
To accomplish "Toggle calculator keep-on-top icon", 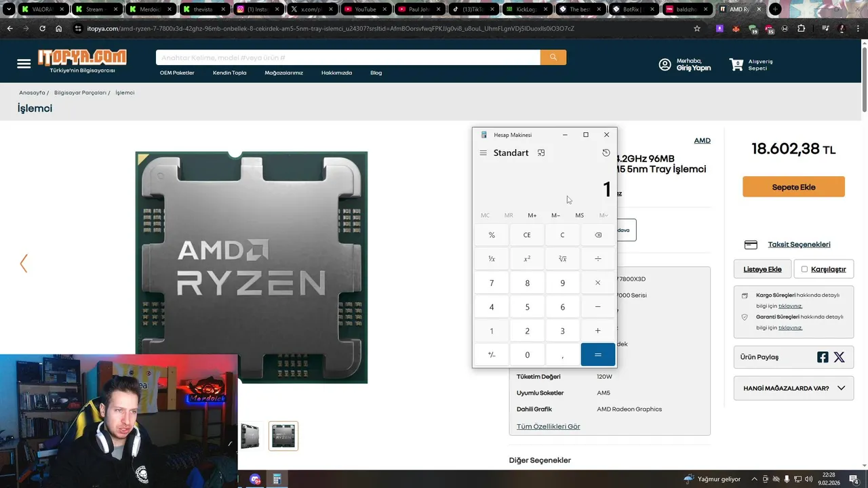I will point(541,153).
